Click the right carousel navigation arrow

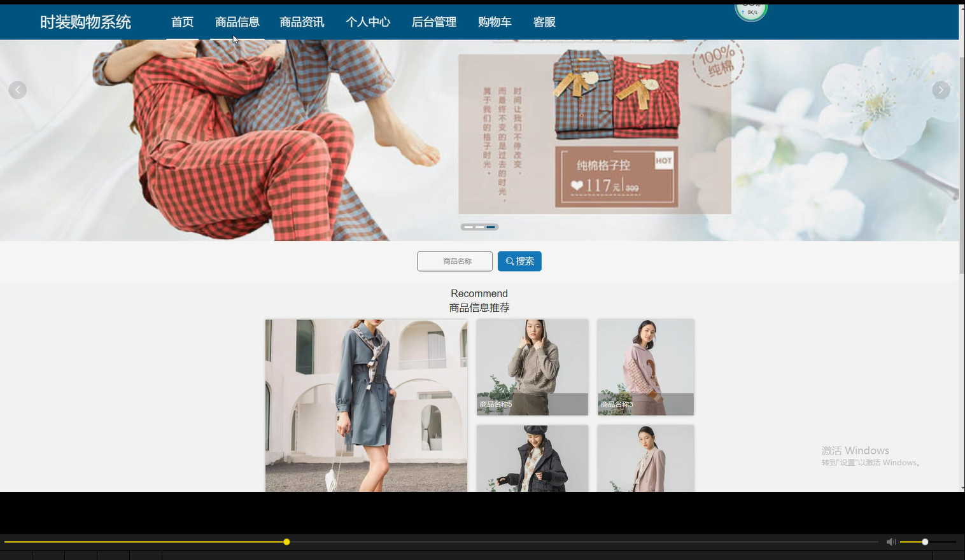click(x=941, y=90)
